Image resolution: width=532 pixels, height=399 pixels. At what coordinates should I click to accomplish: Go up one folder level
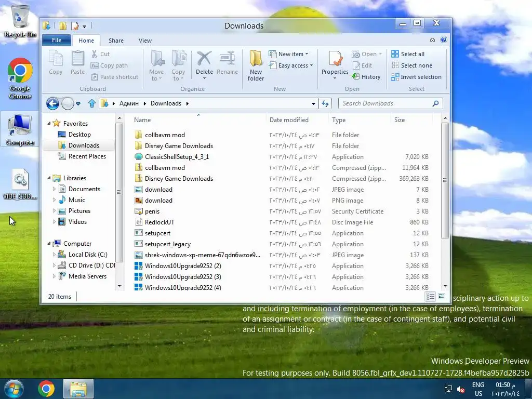(x=91, y=103)
